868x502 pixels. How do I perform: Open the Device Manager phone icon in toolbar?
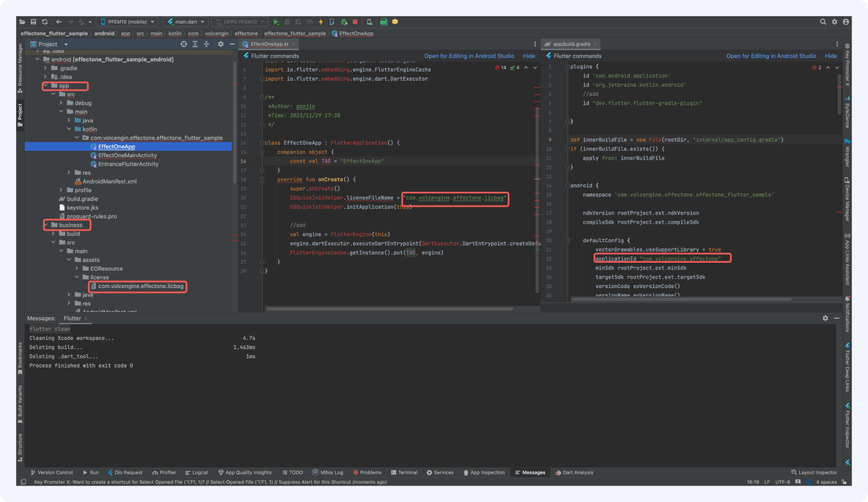369,22
